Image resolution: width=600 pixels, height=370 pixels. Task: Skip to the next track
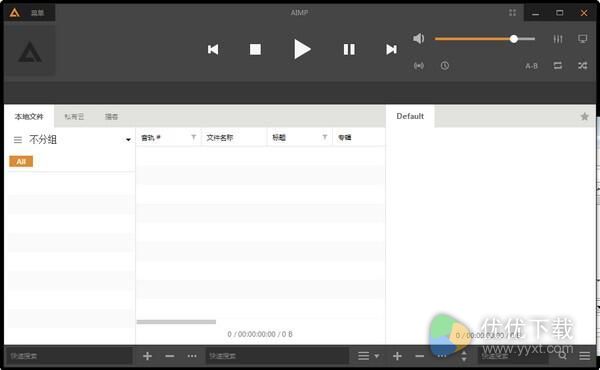coord(391,49)
